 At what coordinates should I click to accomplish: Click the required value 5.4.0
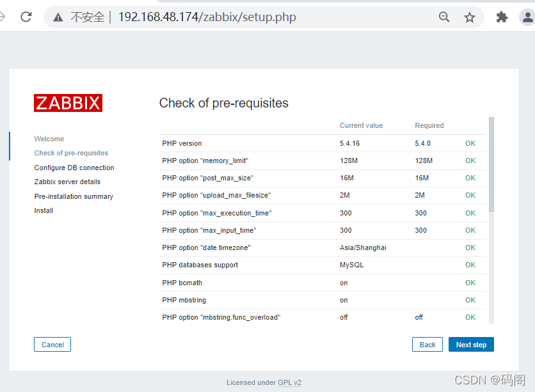[x=423, y=143]
